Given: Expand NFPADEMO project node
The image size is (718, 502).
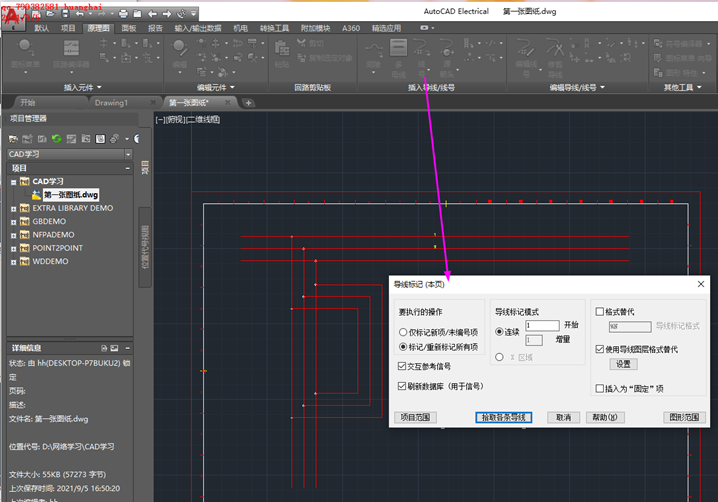Looking at the screenshot, I should coord(13,235).
